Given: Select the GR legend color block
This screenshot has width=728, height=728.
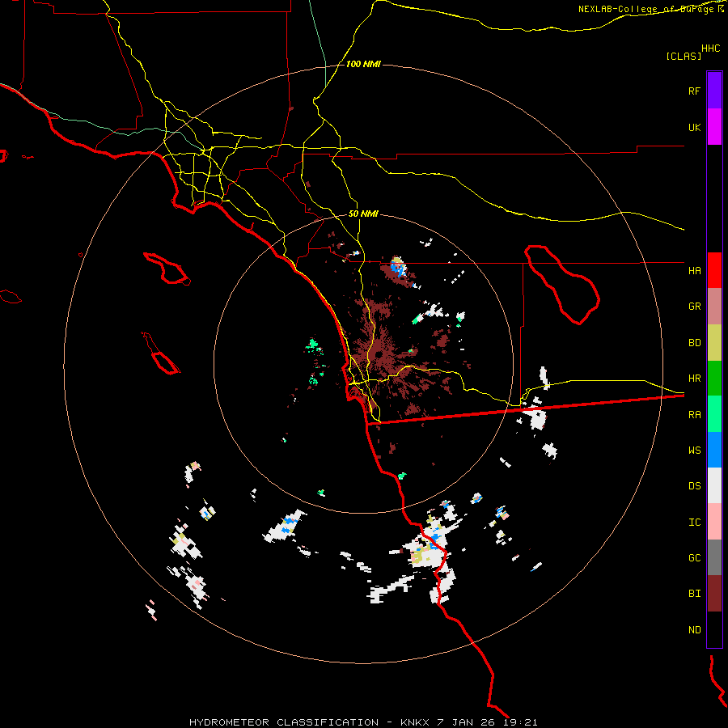Looking at the screenshot, I should [714, 307].
